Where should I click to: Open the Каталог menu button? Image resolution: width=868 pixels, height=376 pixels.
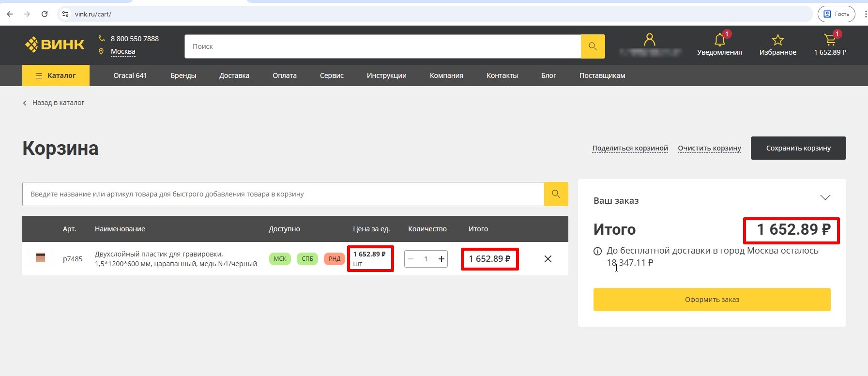[x=56, y=75]
